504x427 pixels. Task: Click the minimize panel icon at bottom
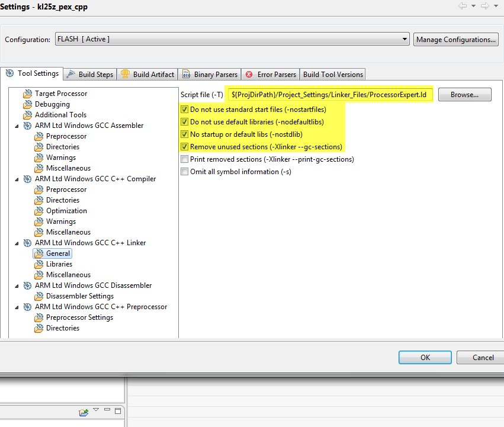point(107,410)
